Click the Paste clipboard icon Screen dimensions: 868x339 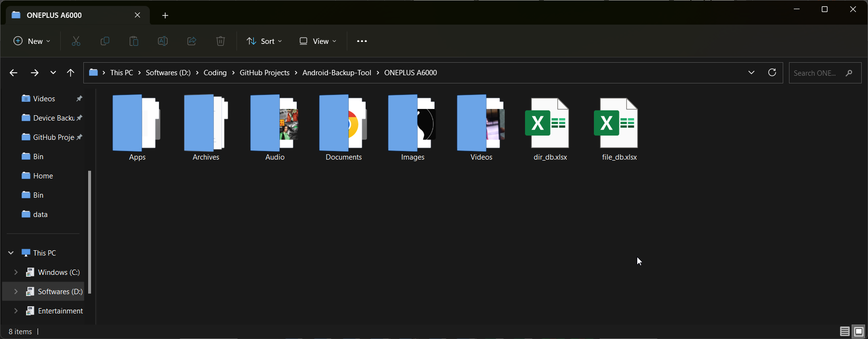tap(134, 41)
